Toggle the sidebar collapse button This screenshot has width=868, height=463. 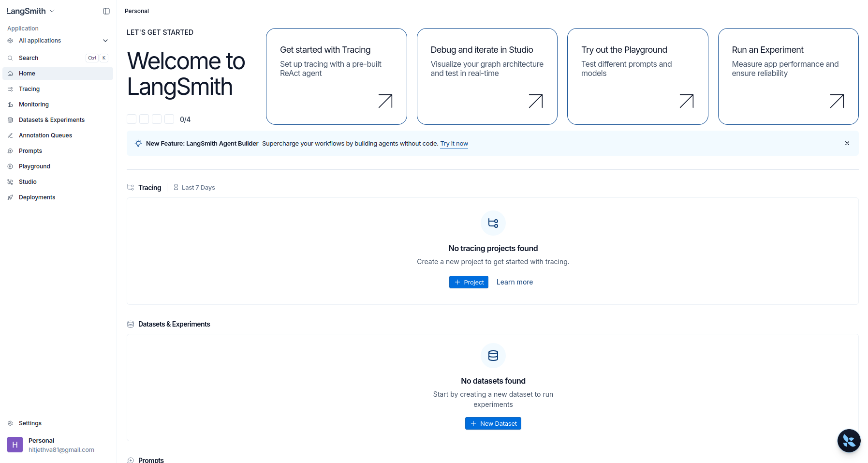pyautogui.click(x=106, y=11)
